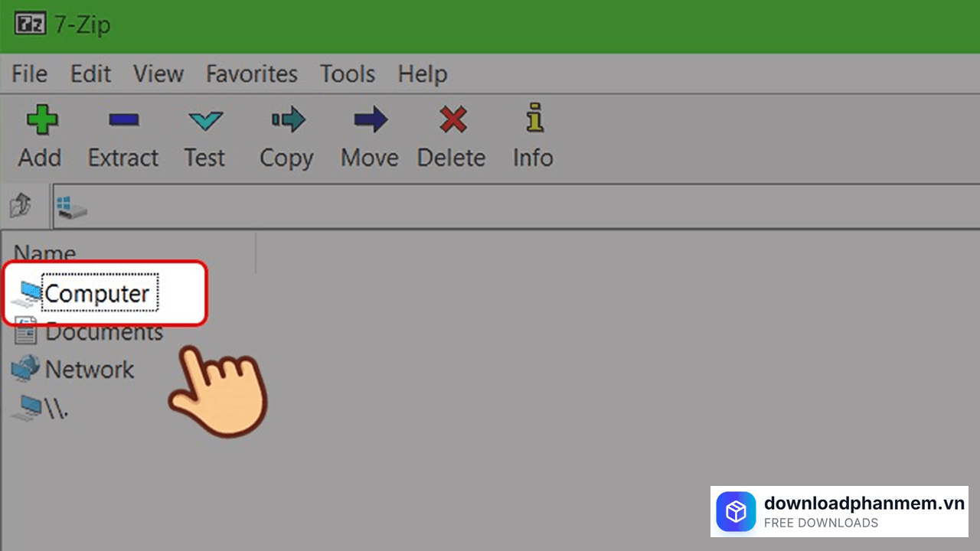
Task: Select the Documents entry
Action: 103,332
